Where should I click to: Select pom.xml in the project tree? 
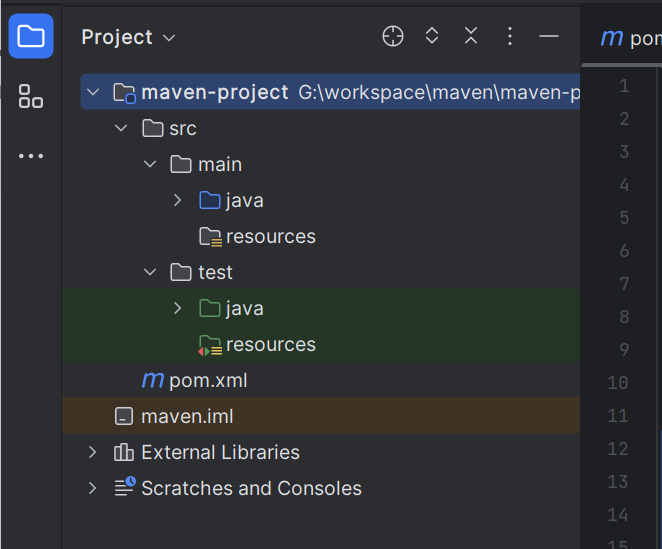pyautogui.click(x=208, y=381)
